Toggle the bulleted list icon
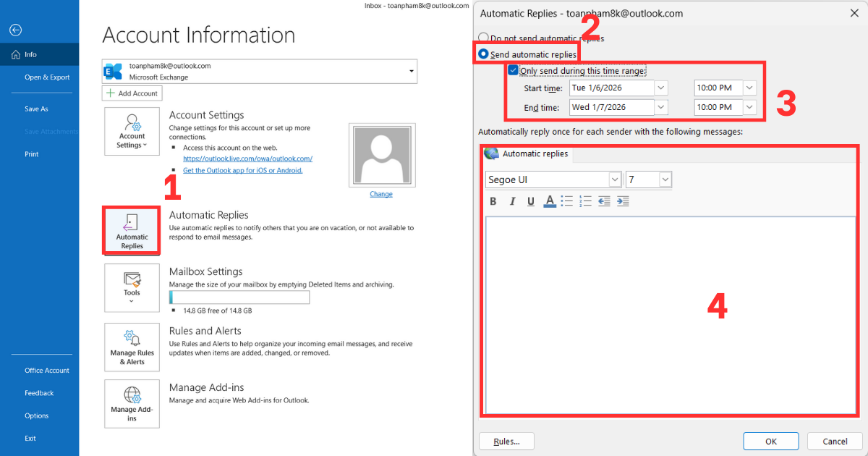Viewport: 868px width, 456px height. 567,201
